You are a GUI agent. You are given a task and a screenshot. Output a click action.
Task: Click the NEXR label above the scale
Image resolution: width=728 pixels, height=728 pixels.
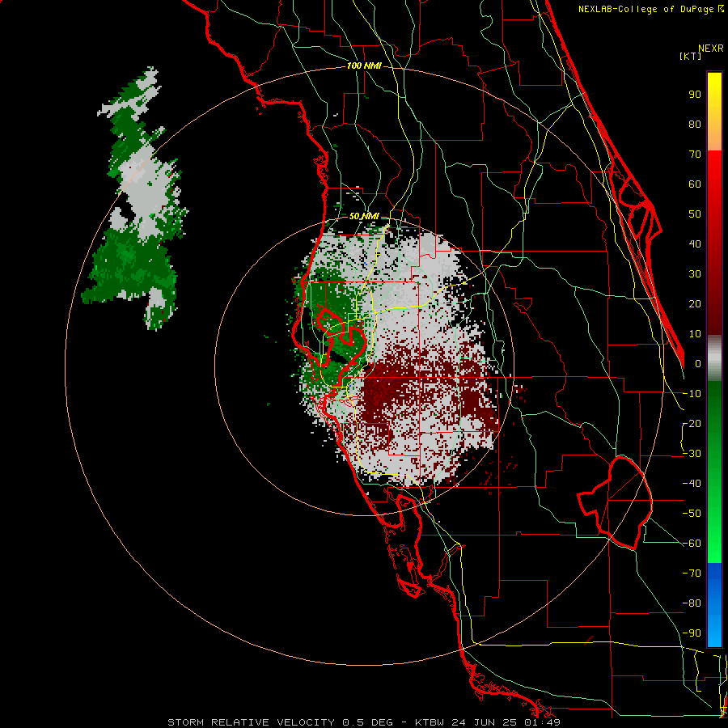pyautogui.click(x=711, y=49)
